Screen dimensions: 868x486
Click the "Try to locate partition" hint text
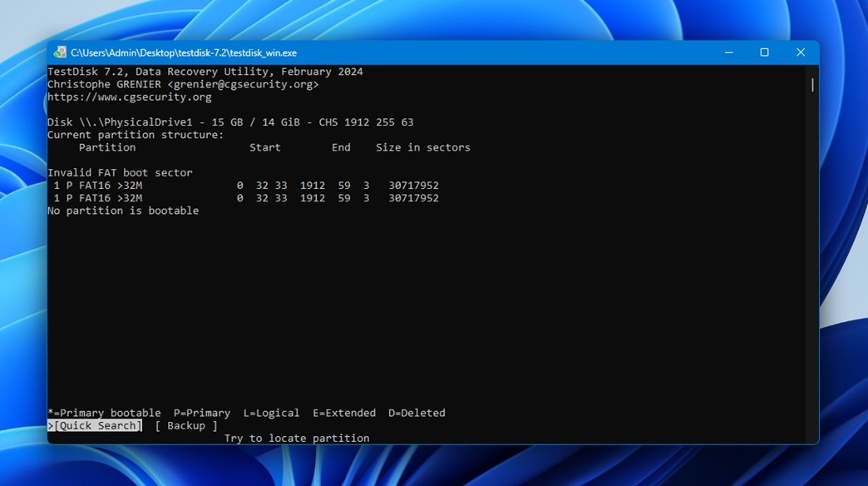(297, 439)
